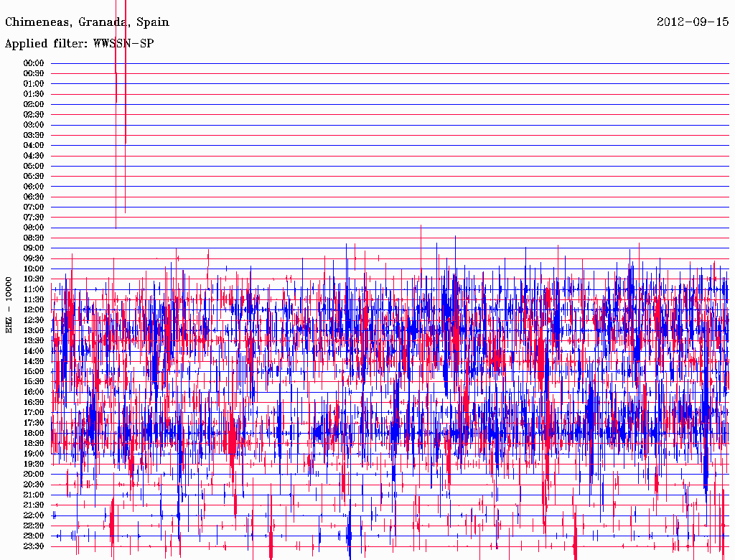The height and width of the screenshot is (560, 735).
Task: Select the 20:00 time label
Action: coord(34,474)
